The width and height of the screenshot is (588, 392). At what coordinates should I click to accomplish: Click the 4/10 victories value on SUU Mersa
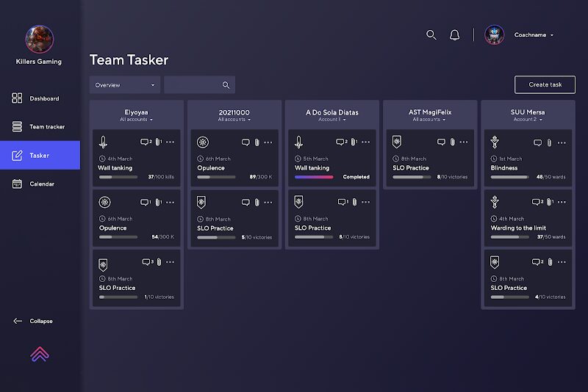click(x=550, y=297)
